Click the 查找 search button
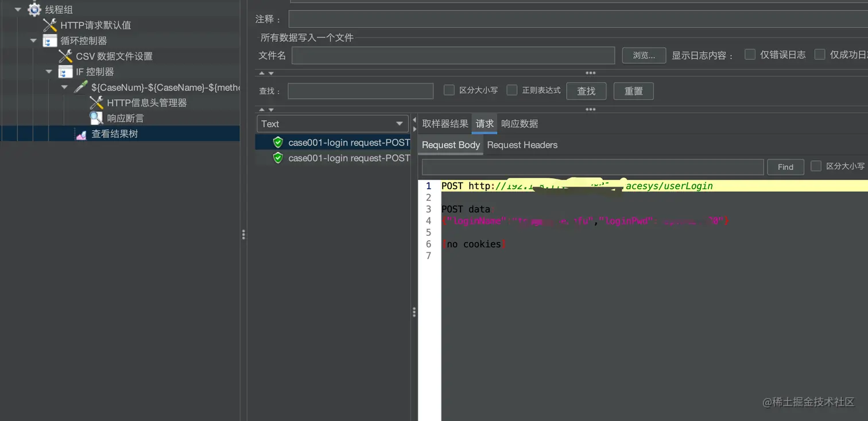 point(586,91)
